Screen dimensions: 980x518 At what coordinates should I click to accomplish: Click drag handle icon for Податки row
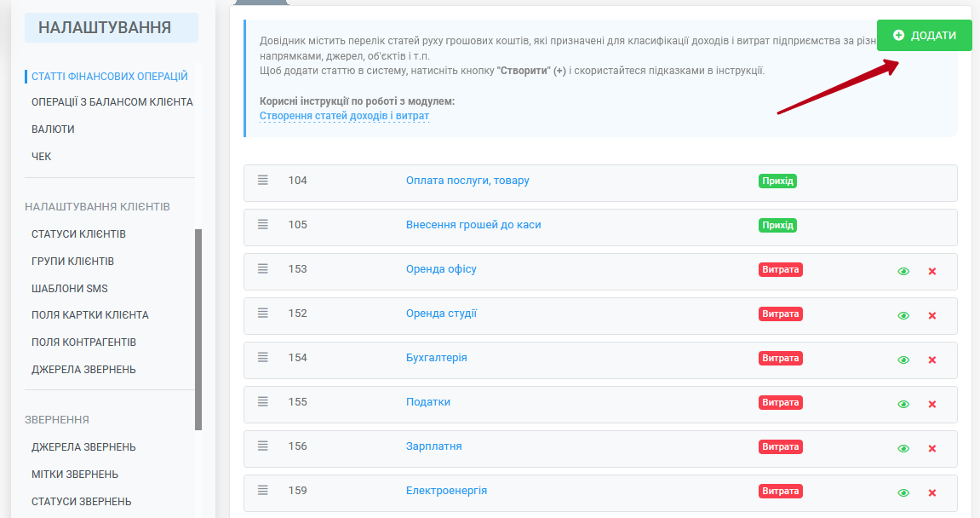click(263, 401)
